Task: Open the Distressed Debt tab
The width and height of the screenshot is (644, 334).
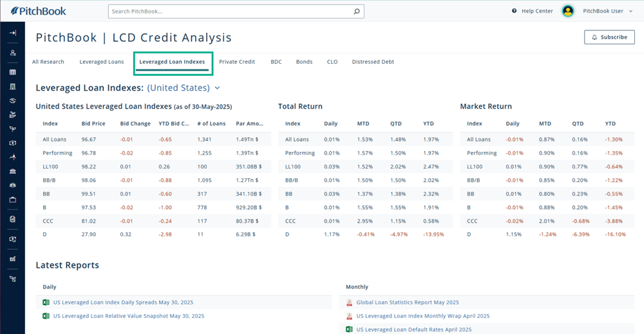Action: [373, 62]
